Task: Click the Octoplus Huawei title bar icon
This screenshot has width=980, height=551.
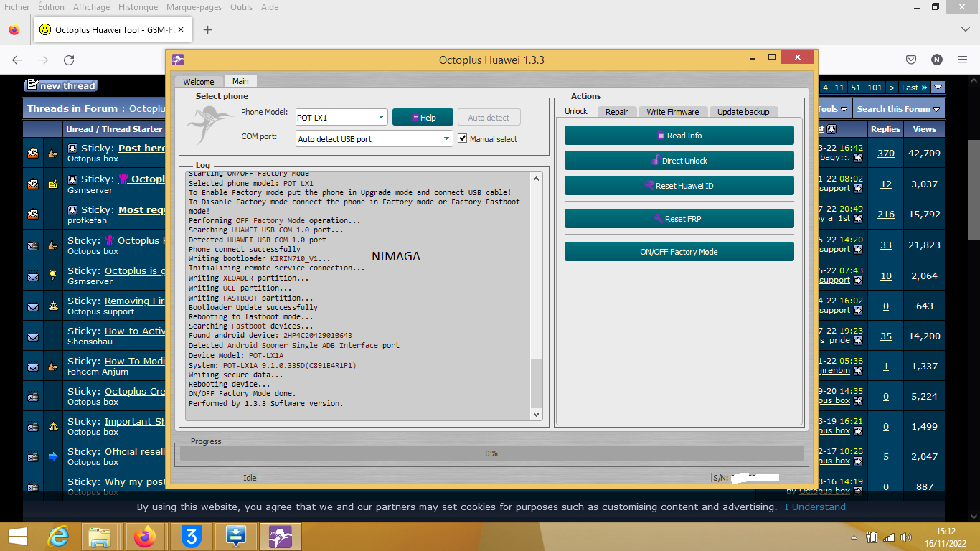Action: point(178,60)
